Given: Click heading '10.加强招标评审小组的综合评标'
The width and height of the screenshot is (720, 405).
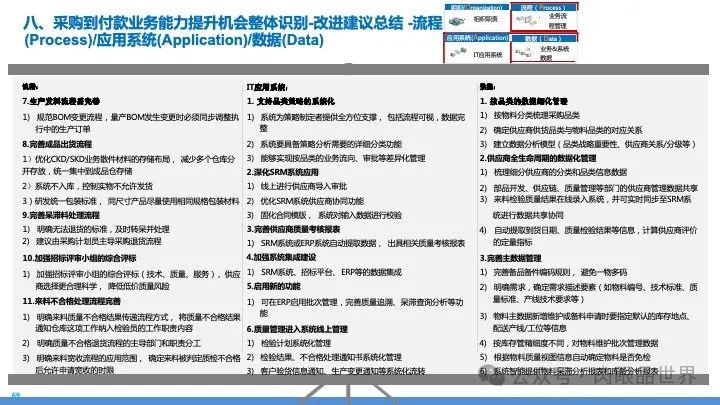Looking at the screenshot, I should coord(79,258).
